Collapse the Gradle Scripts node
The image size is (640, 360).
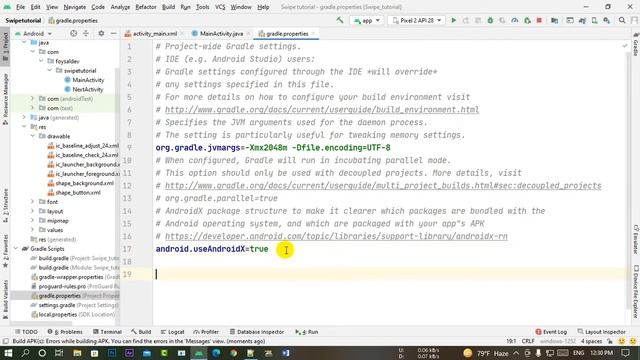coord(16,249)
